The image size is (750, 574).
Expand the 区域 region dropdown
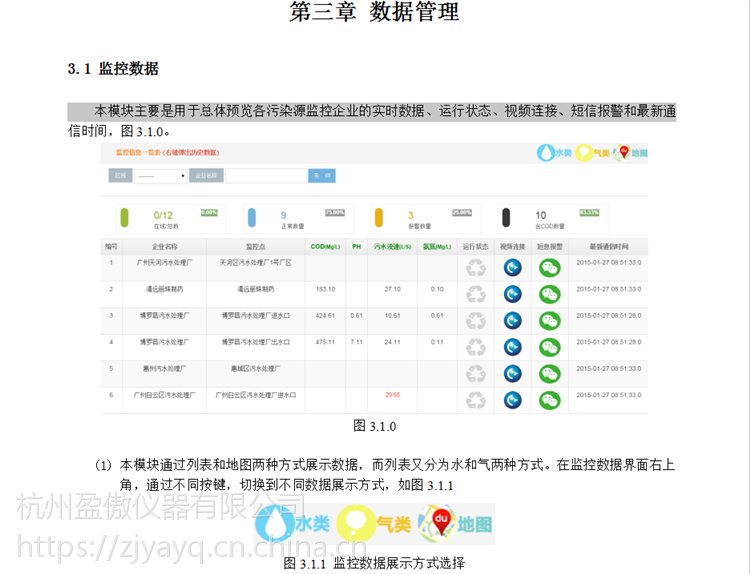tap(160, 176)
